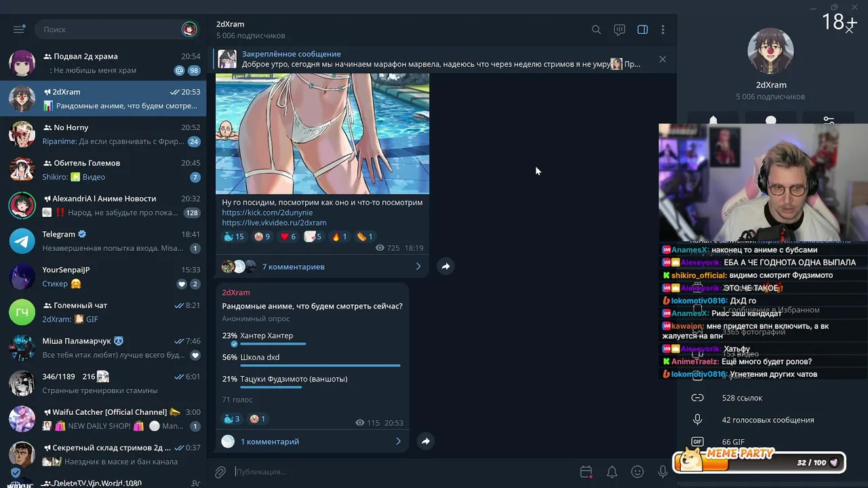Click GIF icon in info panel
This screenshot has width=868, height=488.
click(x=697, y=442)
